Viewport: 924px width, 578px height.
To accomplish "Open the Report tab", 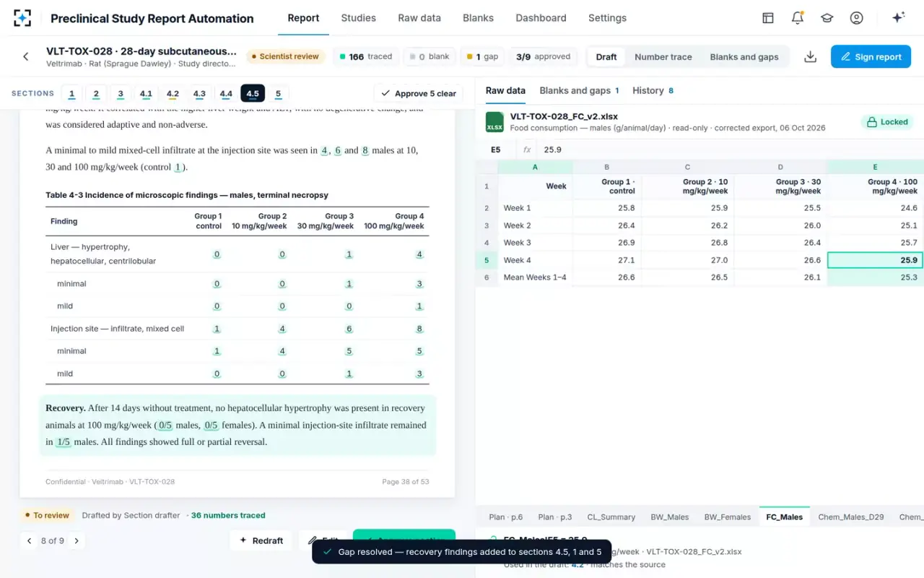I will coord(303,18).
